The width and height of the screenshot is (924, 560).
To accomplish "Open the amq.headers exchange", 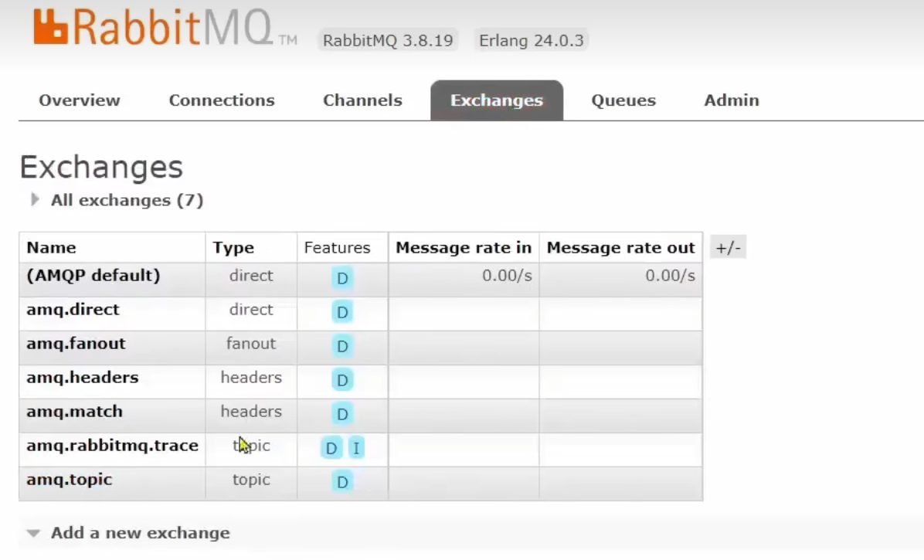I will 83,378.
